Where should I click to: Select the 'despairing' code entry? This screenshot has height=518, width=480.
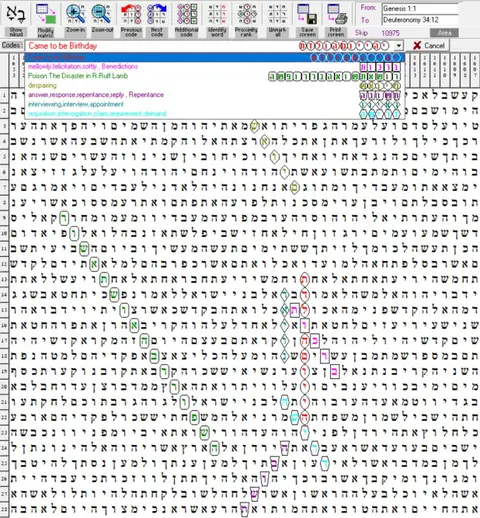(x=215, y=85)
